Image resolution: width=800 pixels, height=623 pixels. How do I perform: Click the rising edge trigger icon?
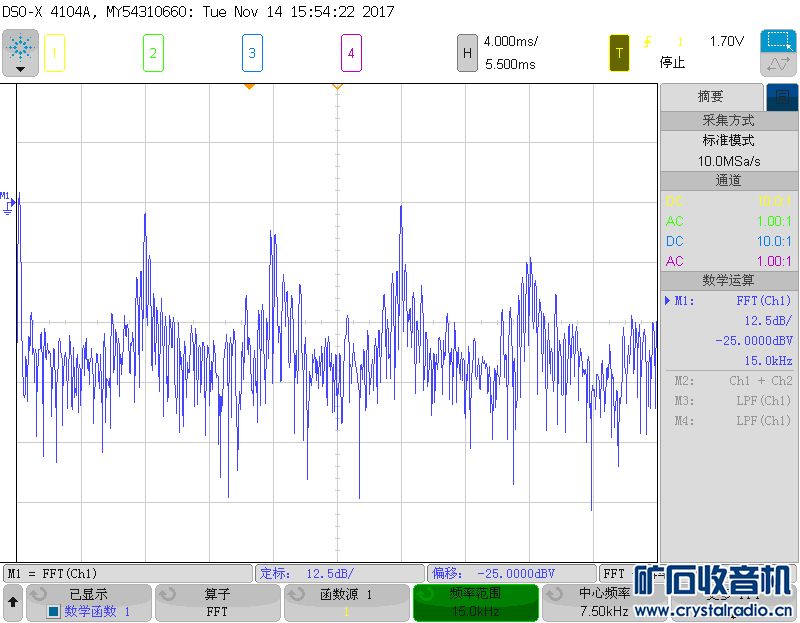coord(647,42)
